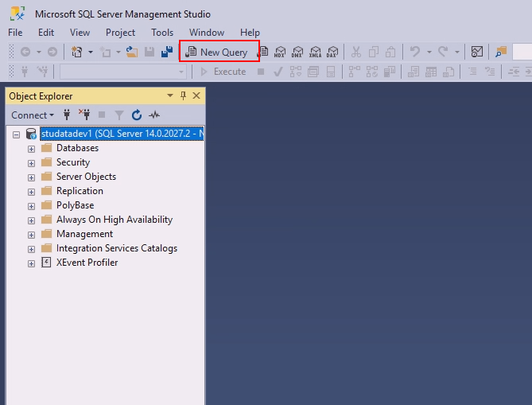Select the Replication folder

[80, 191]
